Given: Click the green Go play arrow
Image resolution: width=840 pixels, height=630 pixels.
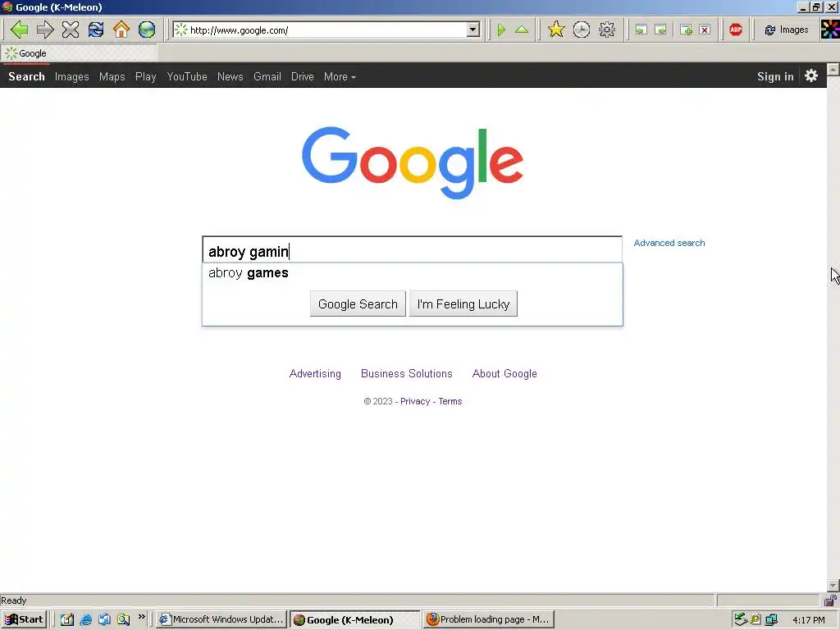Looking at the screenshot, I should pos(501,30).
